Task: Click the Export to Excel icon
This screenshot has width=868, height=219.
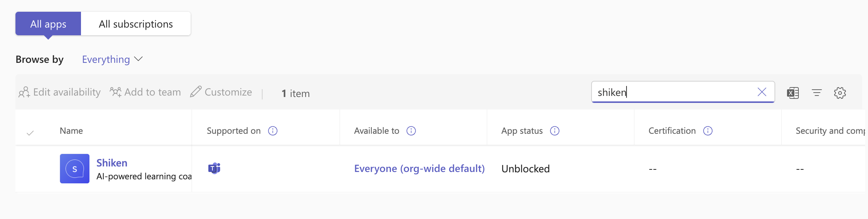Action: point(793,93)
